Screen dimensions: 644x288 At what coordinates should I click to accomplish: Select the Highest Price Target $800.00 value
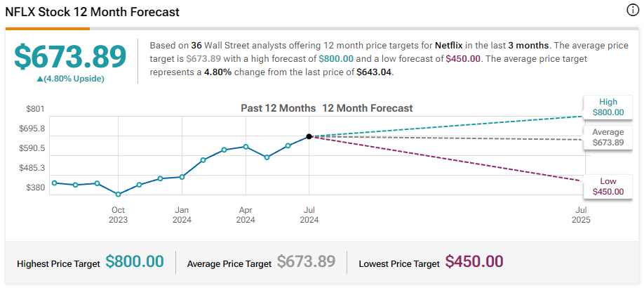click(x=135, y=262)
